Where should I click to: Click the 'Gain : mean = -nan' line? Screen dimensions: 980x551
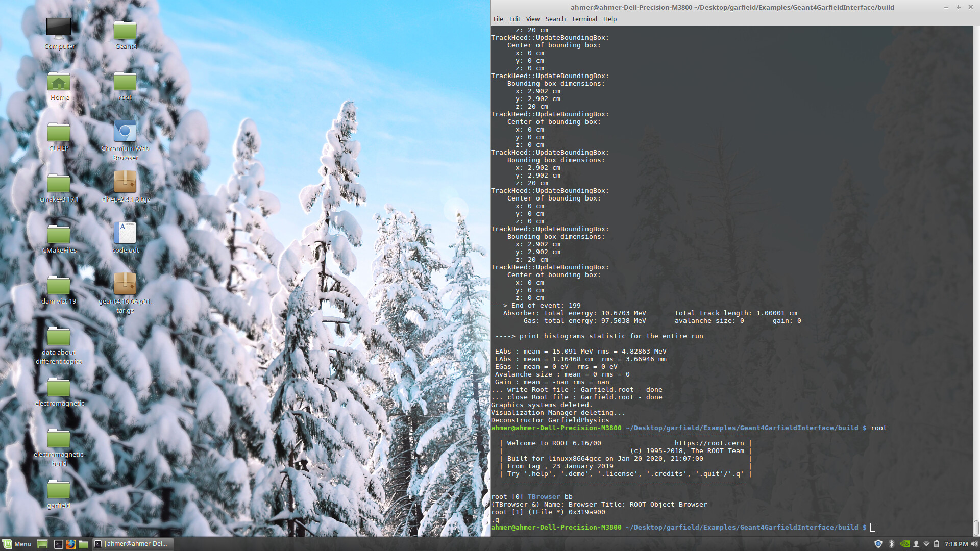pyautogui.click(x=552, y=382)
